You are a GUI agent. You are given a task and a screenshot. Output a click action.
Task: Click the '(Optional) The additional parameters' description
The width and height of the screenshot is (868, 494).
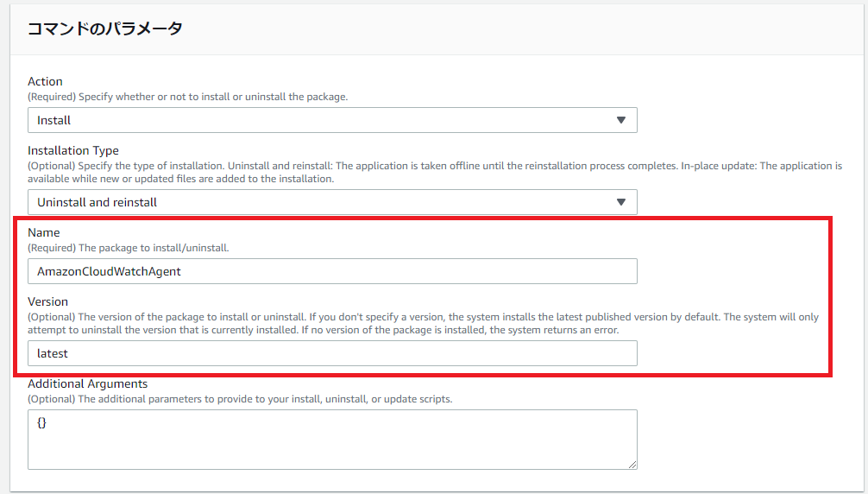pyautogui.click(x=240, y=399)
